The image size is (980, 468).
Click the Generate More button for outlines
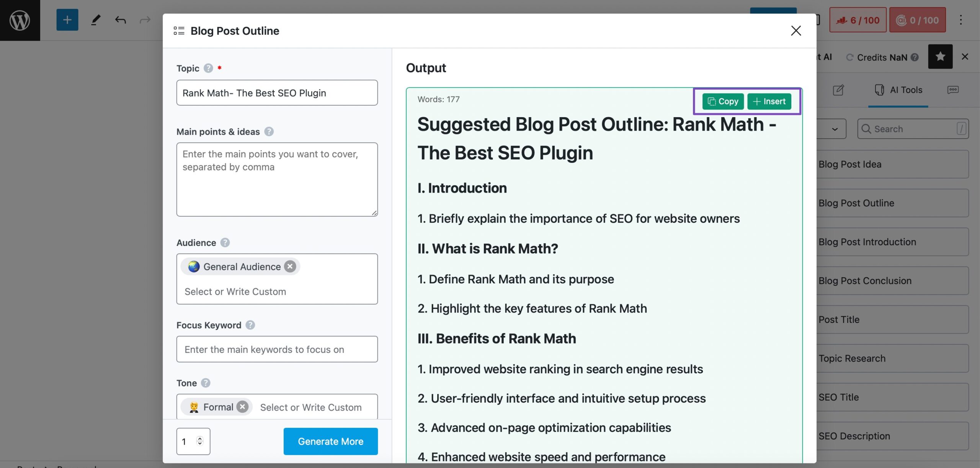330,441
